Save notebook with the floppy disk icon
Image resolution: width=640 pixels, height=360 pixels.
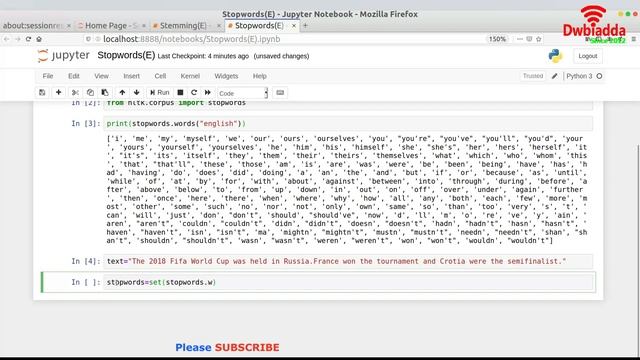[x=42, y=93]
